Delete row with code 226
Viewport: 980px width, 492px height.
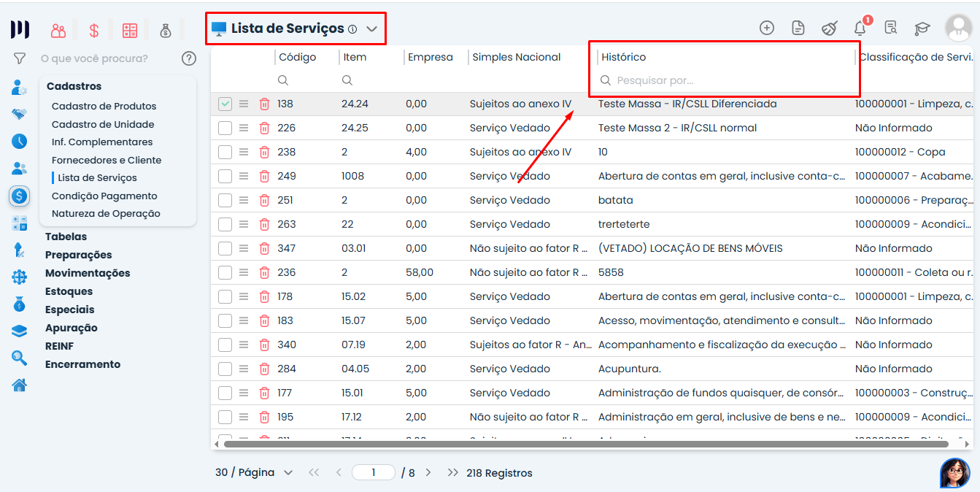pyautogui.click(x=264, y=128)
